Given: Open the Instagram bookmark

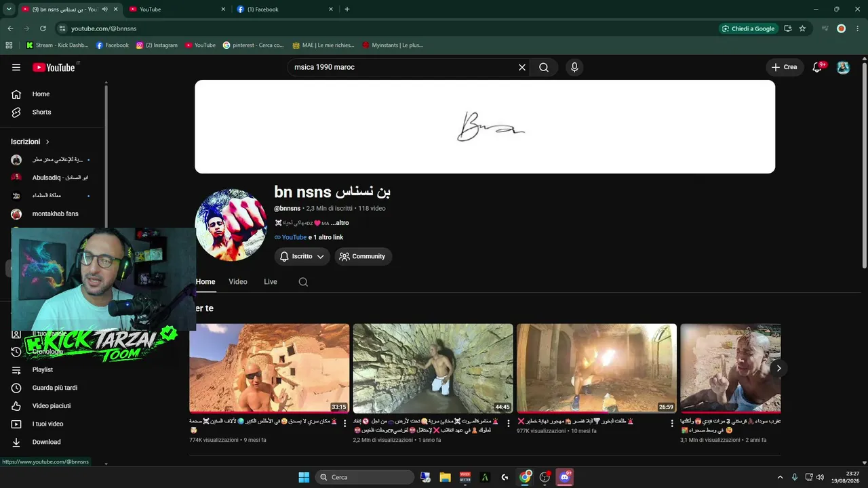Looking at the screenshot, I should pos(157,45).
